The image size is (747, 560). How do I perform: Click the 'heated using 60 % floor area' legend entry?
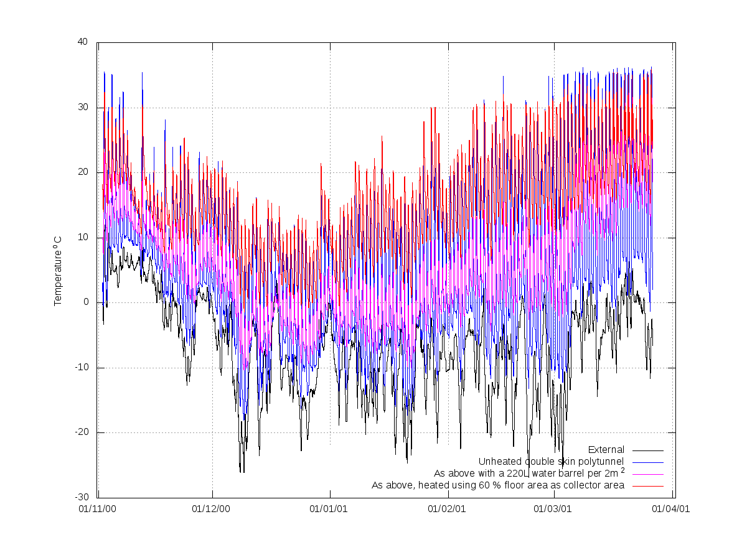(x=498, y=485)
